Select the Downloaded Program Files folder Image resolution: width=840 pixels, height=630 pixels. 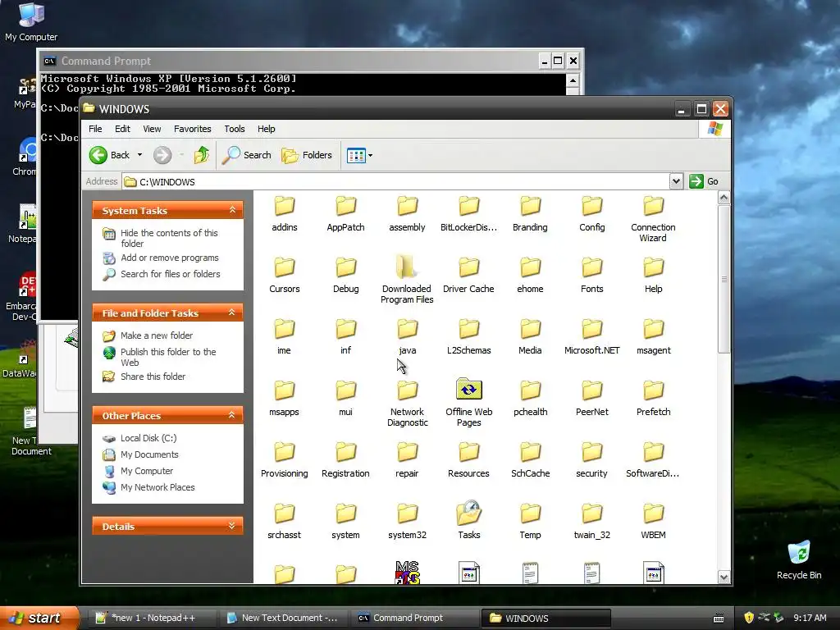coord(407,268)
